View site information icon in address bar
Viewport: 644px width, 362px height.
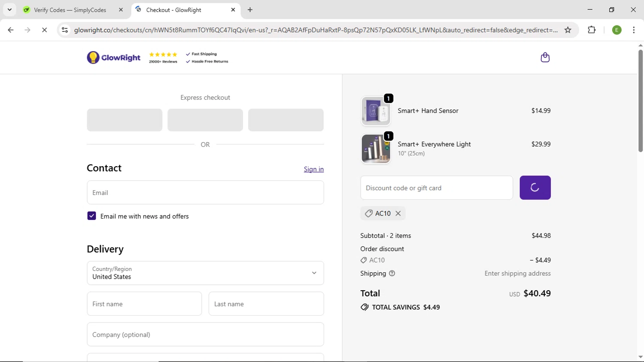[65, 30]
